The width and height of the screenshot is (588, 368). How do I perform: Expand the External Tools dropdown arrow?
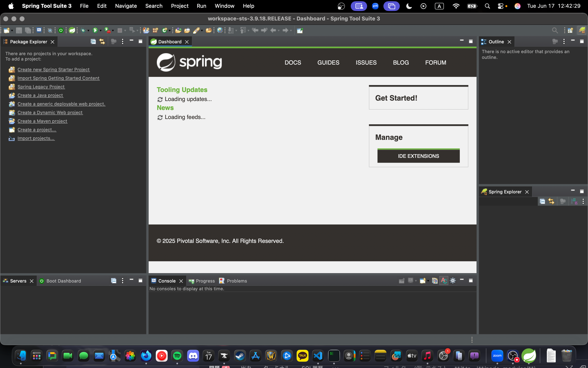[113, 31]
